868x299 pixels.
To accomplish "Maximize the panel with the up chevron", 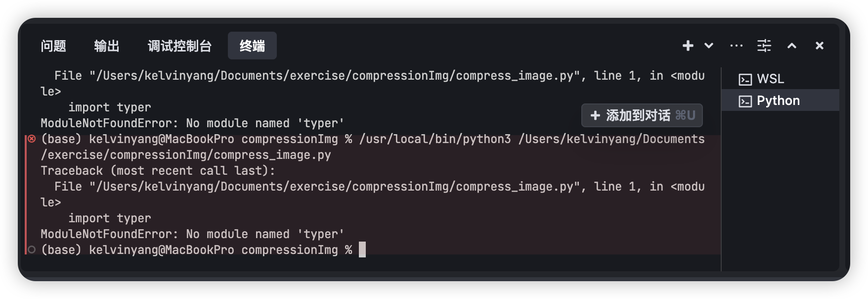I will pos(792,46).
